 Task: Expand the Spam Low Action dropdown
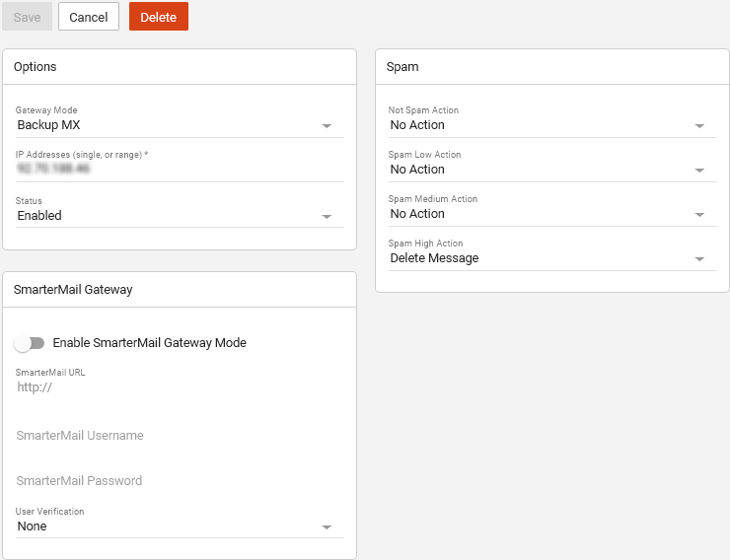[x=699, y=171]
